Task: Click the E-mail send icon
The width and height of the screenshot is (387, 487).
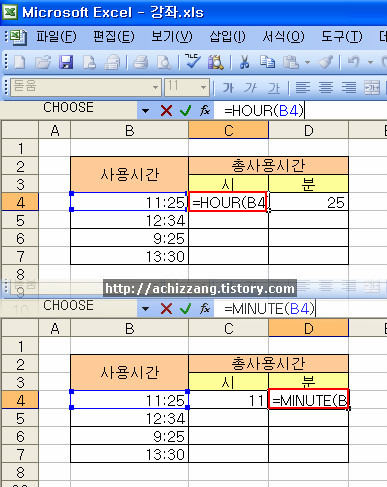Action: click(x=112, y=62)
